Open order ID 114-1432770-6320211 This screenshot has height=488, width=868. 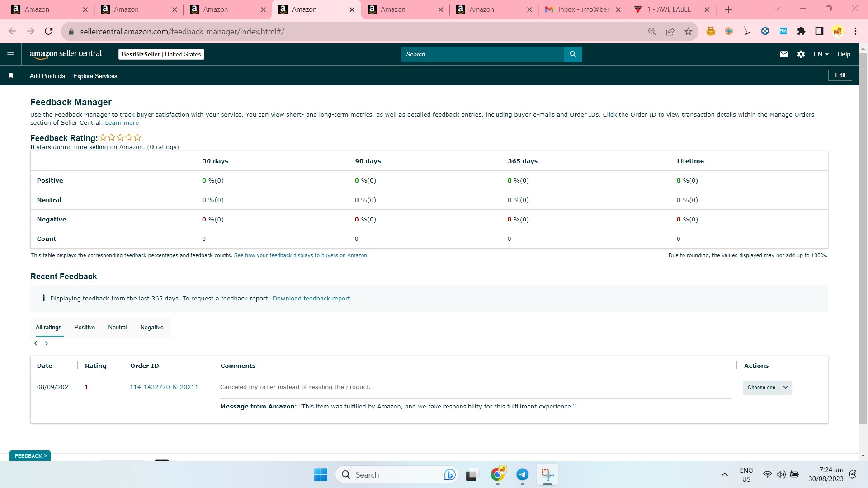click(x=164, y=387)
